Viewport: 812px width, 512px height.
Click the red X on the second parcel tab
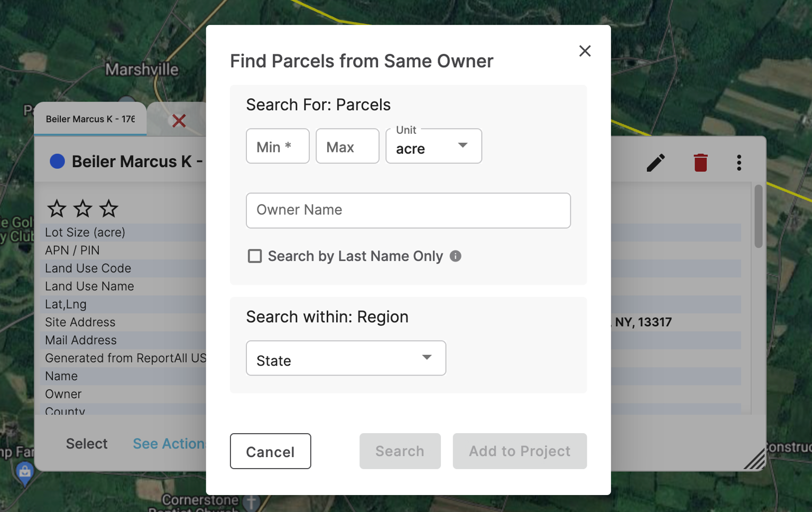(x=179, y=121)
